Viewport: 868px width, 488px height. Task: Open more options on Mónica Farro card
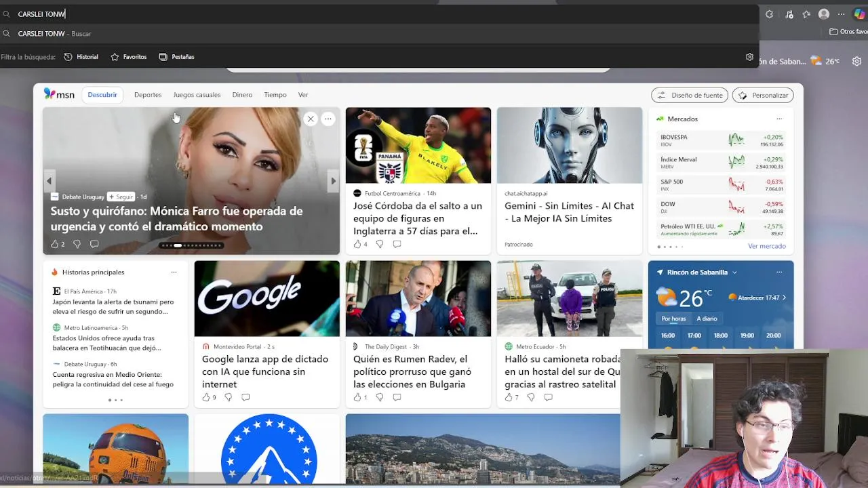(328, 119)
